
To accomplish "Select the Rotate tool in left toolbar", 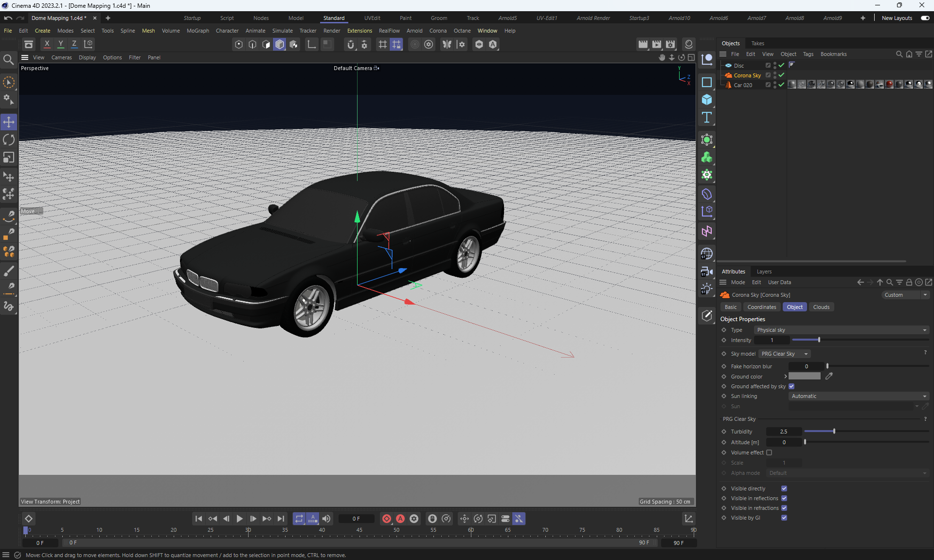I will click(x=9, y=140).
